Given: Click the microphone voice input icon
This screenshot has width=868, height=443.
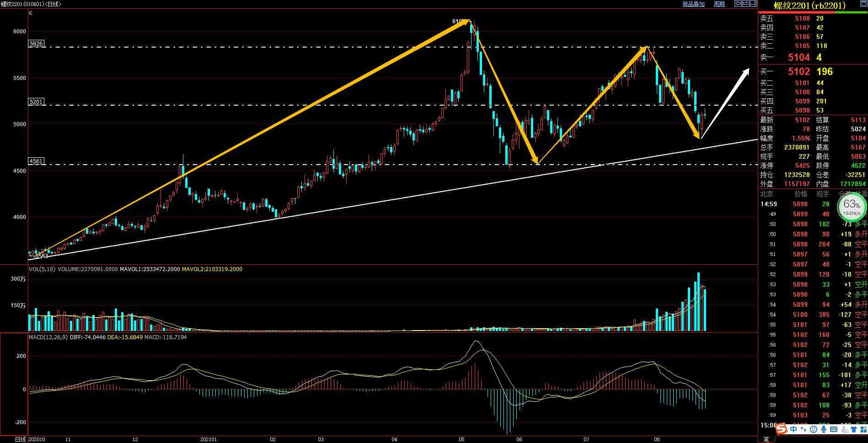Looking at the screenshot, I should coord(824,430).
